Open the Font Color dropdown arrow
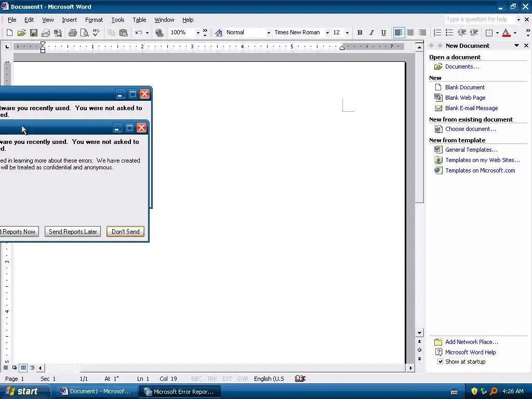 (x=515, y=33)
